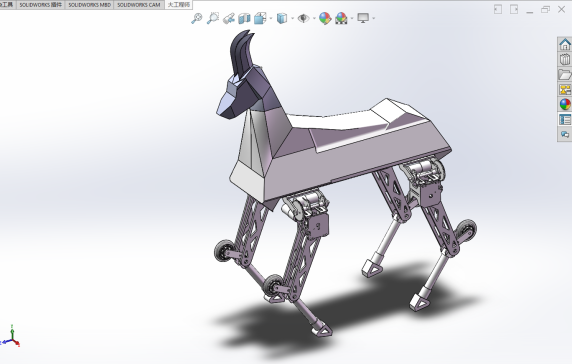The width and height of the screenshot is (572, 364).
Task: Click the Previous View icon
Action: point(229,18)
